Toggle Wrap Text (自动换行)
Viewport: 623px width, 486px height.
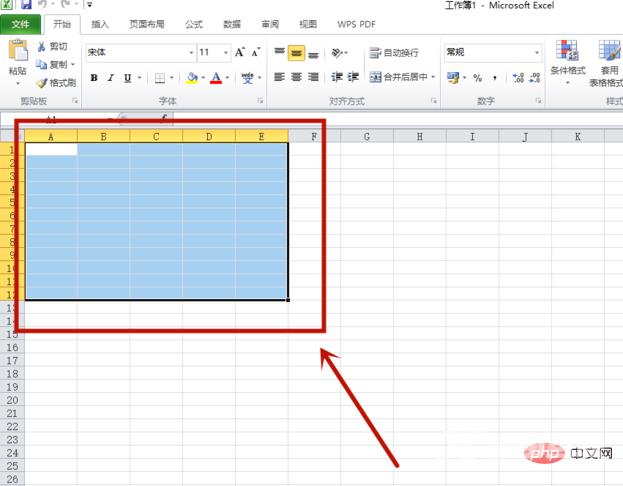pyautogui.click(x=395, y=53)
